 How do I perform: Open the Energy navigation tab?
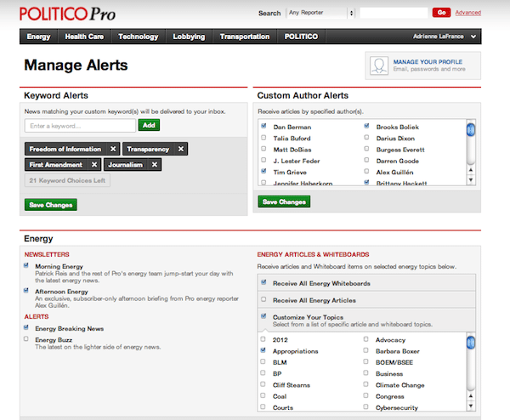[x=39, y=37]
